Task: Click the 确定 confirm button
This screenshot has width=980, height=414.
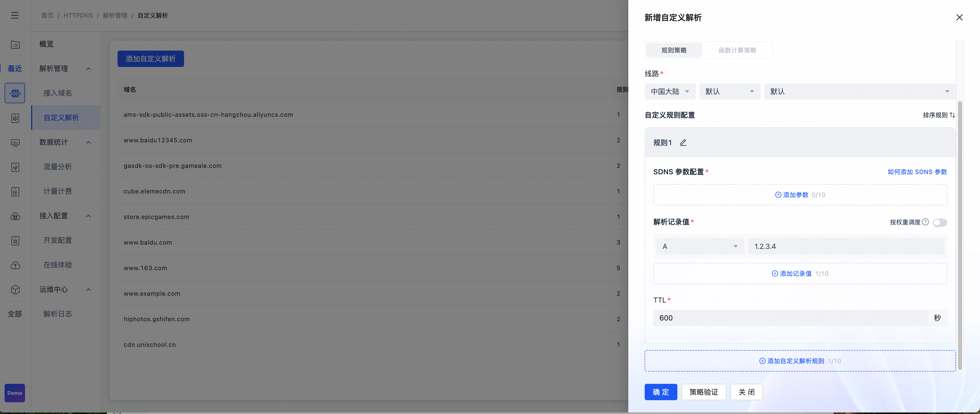Action: [660, 392]
